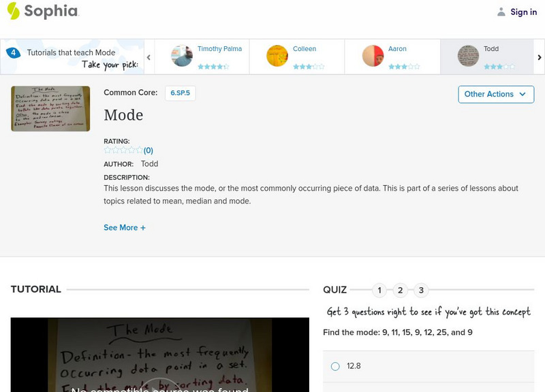Open Colleen tutorial link

coord(304,49)
